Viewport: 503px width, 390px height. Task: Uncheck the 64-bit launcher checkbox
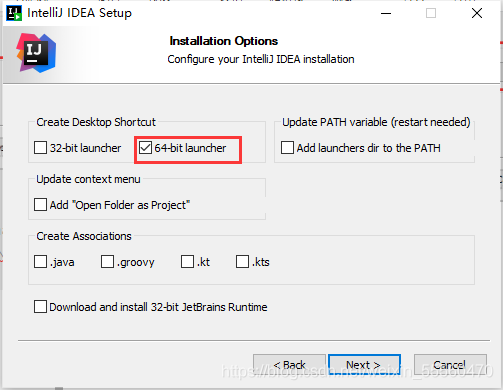point(145,148)
